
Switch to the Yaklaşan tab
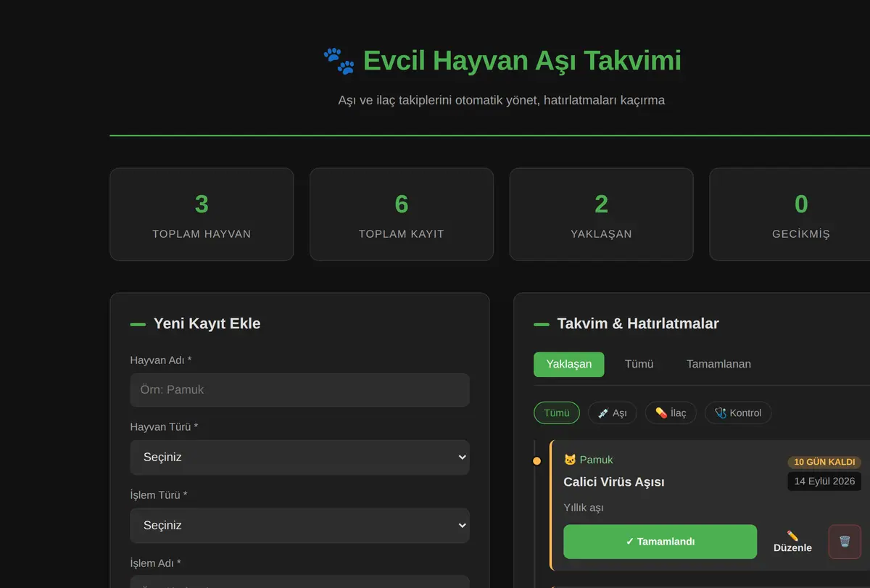point(569,364)
